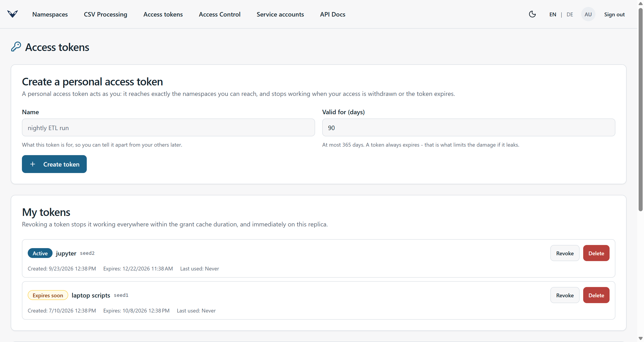The width and height of the screenshot is (644, 342).
Task: Open the Namespaces menu item
Action: 50,14
